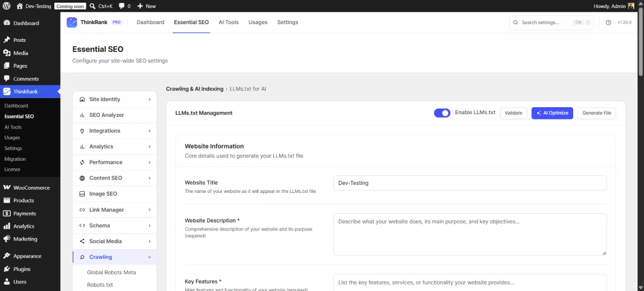Click the Payments dollar icon in sidebar
The width and height of the screenshot is (644, 291).
(6, 213)
